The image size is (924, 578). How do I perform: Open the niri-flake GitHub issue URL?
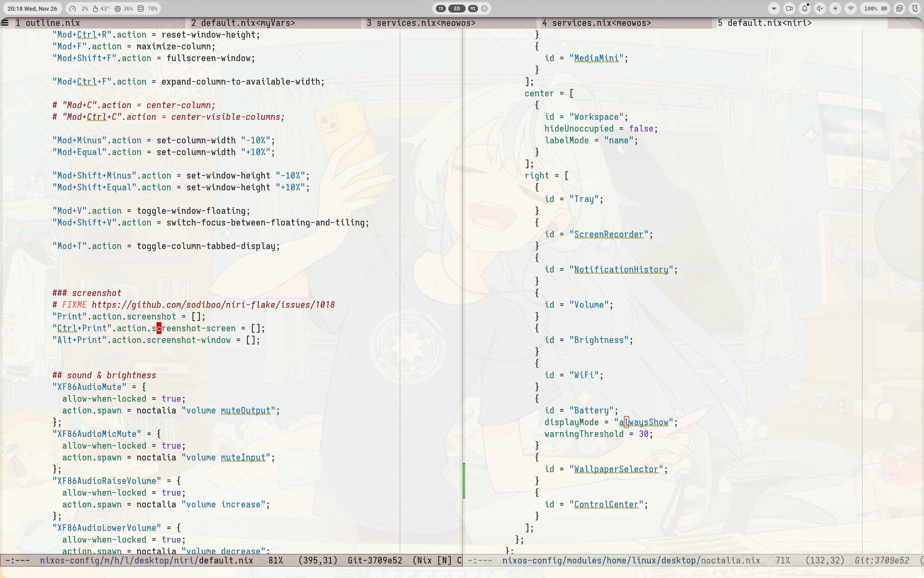point(213,304)
